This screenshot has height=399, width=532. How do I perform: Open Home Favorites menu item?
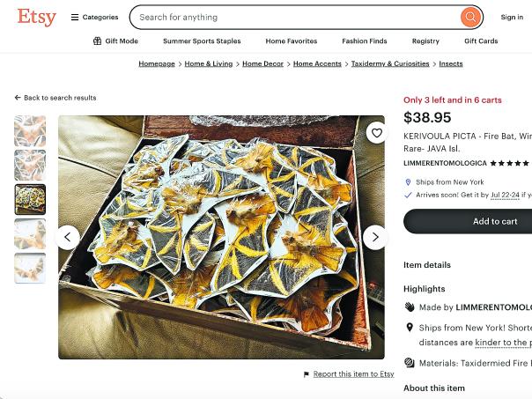[291, 41]
